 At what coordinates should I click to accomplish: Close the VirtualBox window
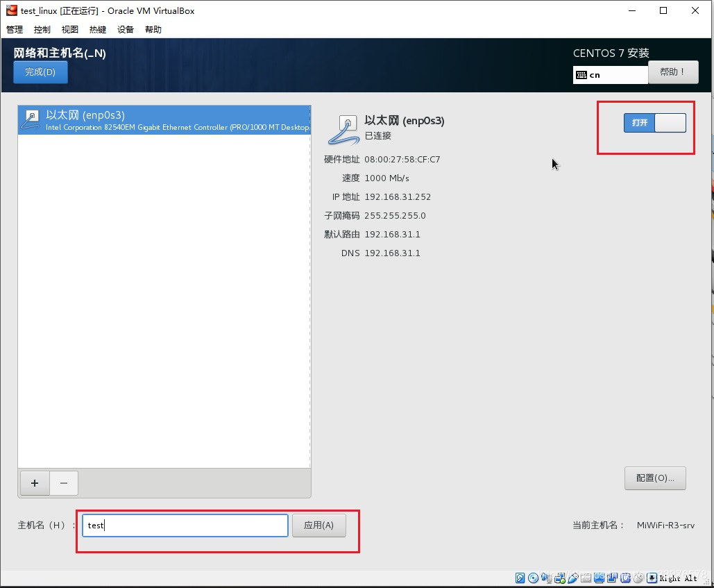coord(695,10)
